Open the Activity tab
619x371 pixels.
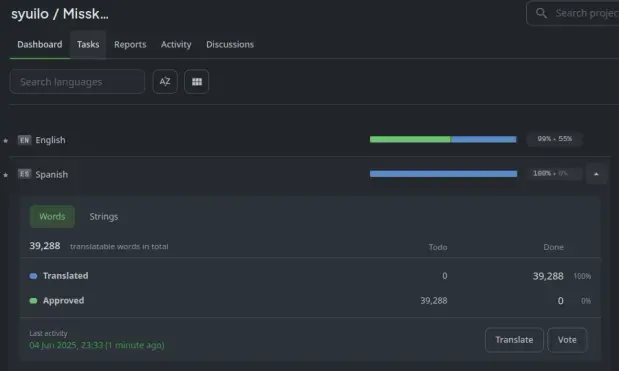point(176,45)
